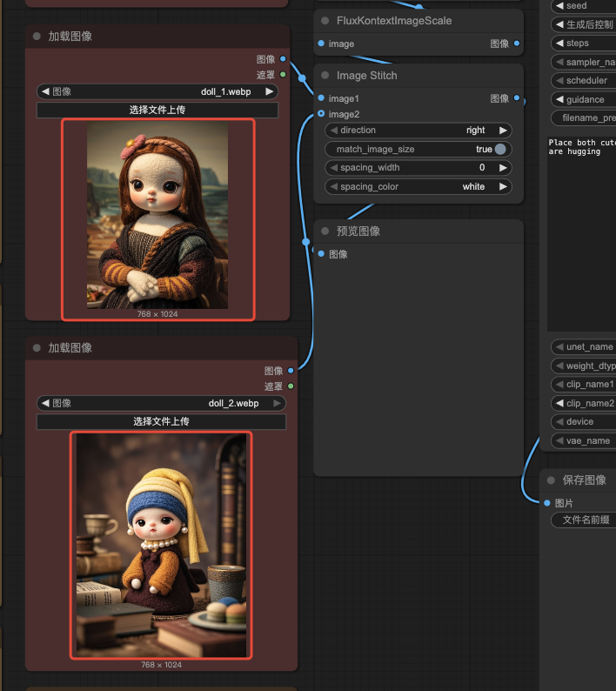Click 选择文件上传 button under doll_1.webp
The width and height of the screenshot is (616, 691).
point(157,110)
